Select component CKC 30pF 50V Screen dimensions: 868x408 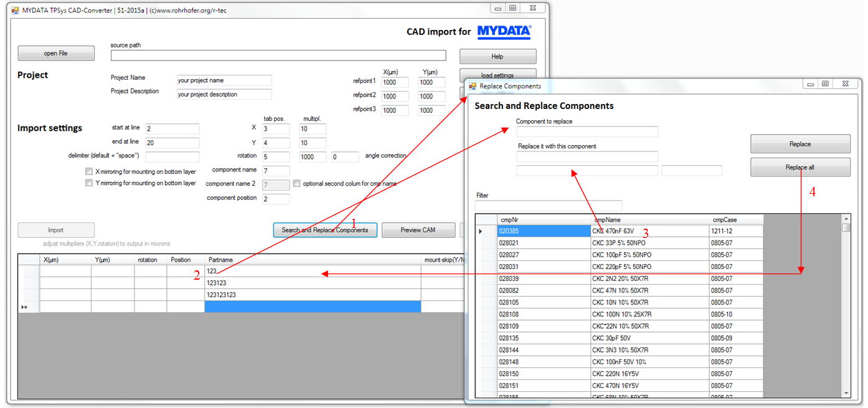[x=650, y=338]
